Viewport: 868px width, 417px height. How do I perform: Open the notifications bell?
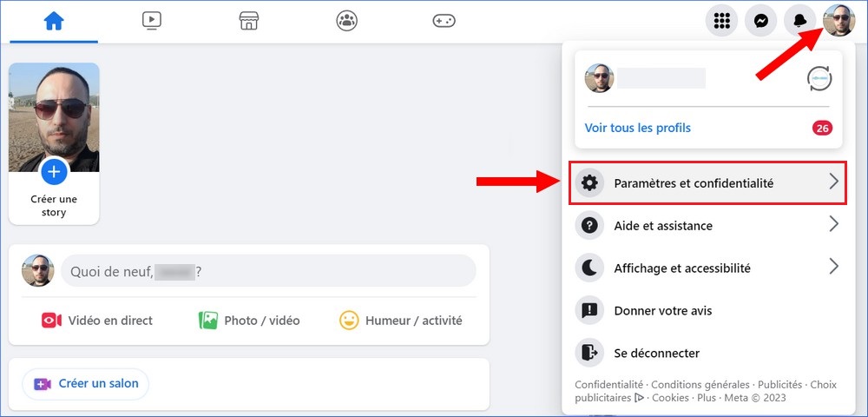pos(799,22)
